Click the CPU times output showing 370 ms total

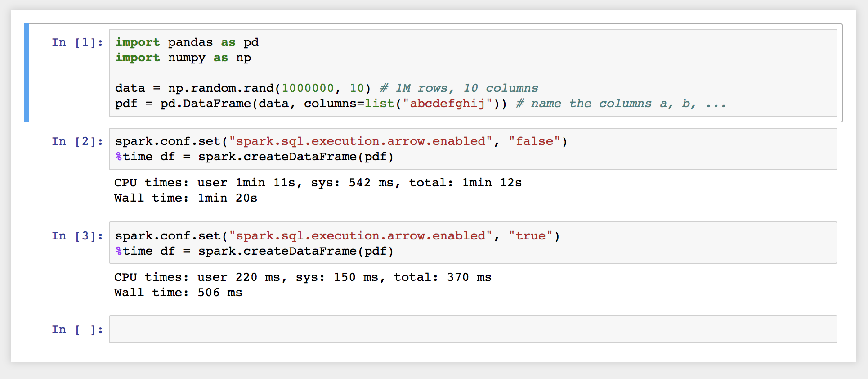[302, 277]
